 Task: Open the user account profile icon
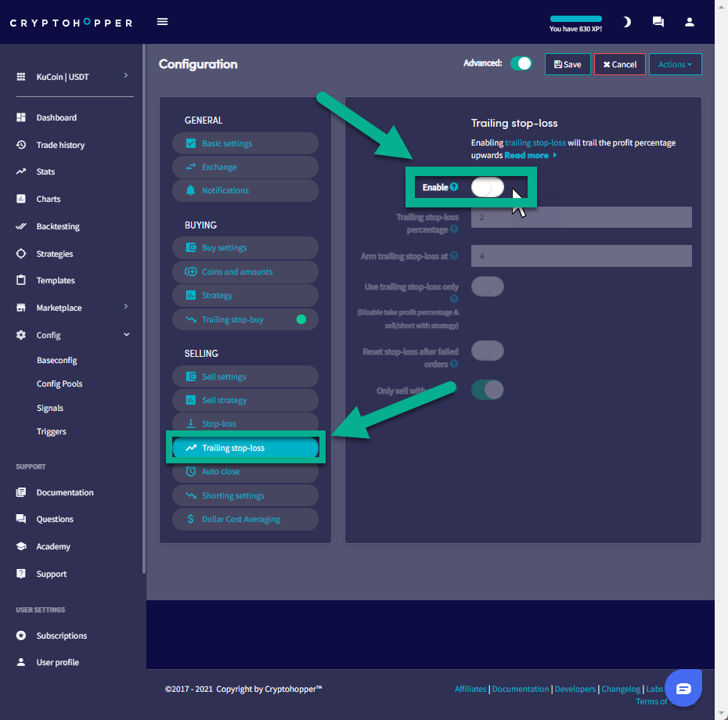[x=690, y=22]
